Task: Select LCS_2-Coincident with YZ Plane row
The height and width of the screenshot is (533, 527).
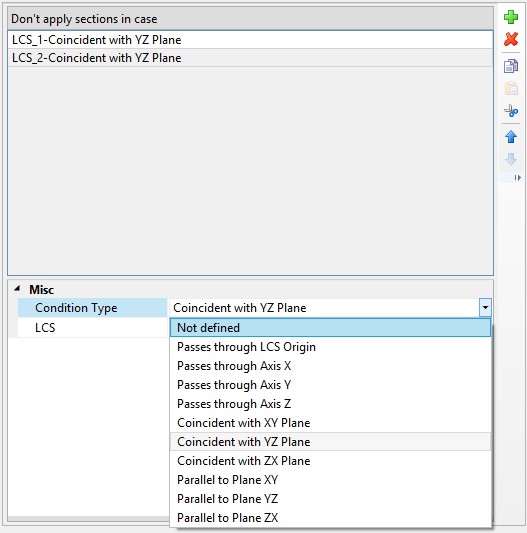Action: (250, 58)
